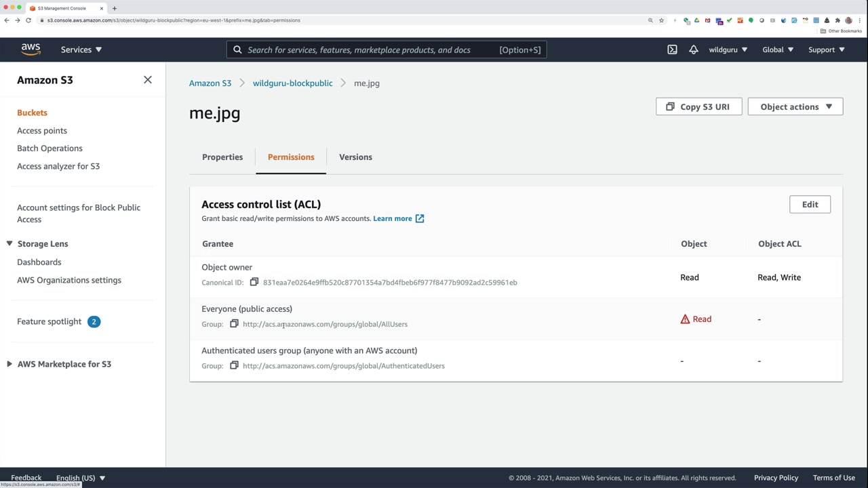Image resolution: width=868 pixels, height=488 pixels.
Task: Open the Learn more link about ACLs
Action: point(399,219)
